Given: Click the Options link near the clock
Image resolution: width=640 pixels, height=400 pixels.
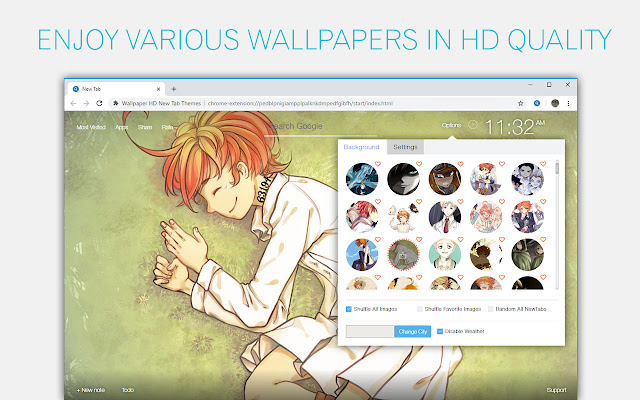Looking at the screenshot, I should click(451, 125).
